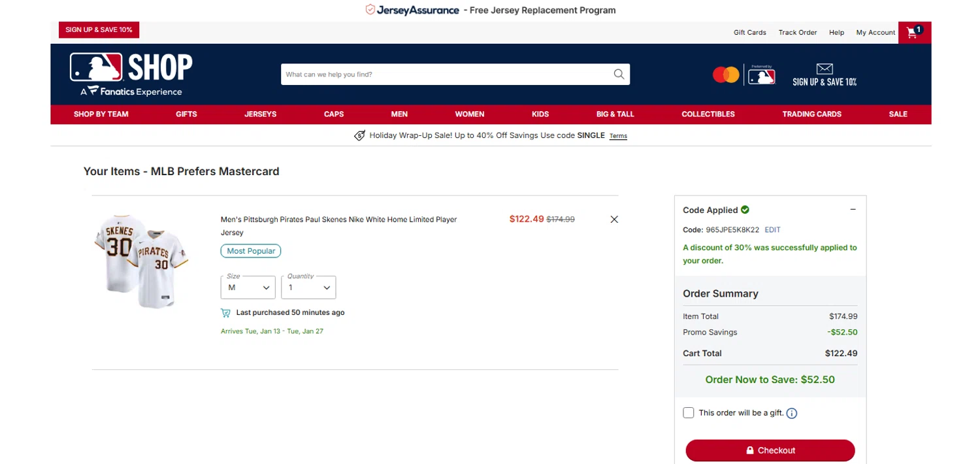Open the Paul Skenes jersey product title
Viewport: 980px width, 464px height.
coord(339,226)
